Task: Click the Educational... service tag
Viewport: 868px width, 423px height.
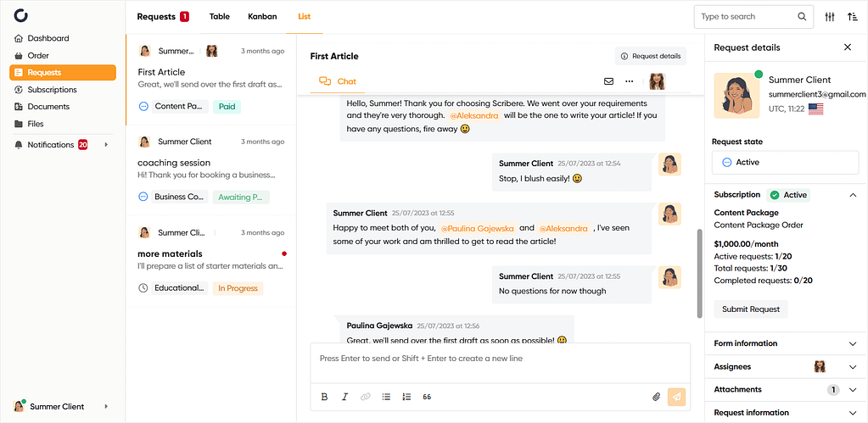Action: (x=179, y=288)
